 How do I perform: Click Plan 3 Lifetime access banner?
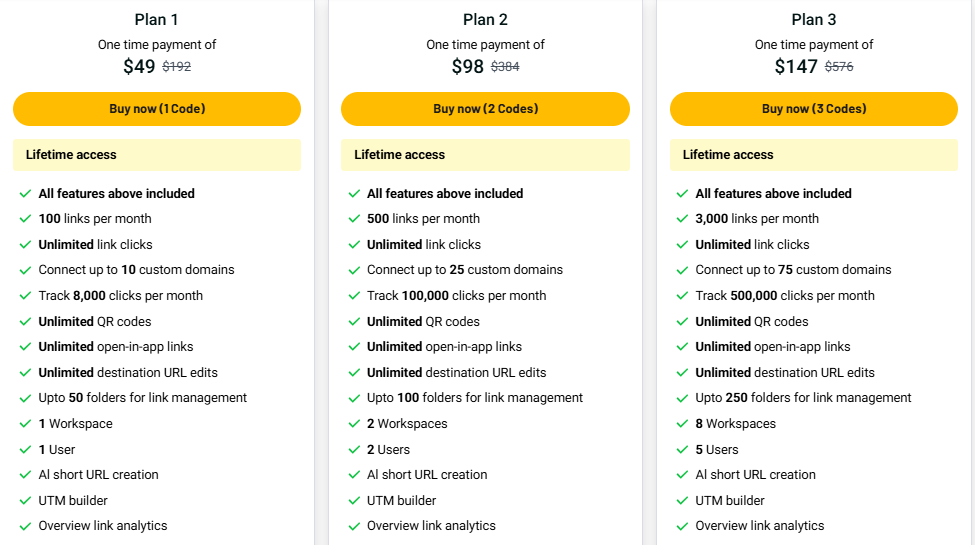tap(814, 155)
